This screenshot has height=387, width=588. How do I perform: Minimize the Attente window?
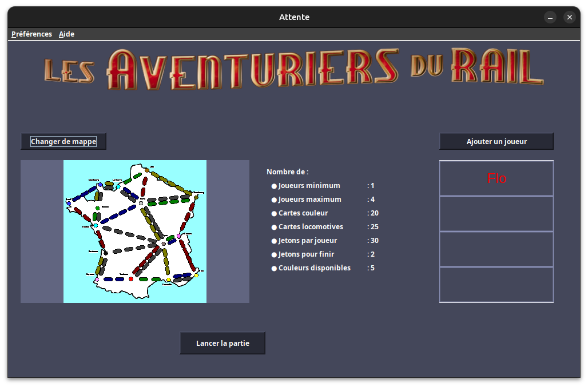click(x=550, y=17)
